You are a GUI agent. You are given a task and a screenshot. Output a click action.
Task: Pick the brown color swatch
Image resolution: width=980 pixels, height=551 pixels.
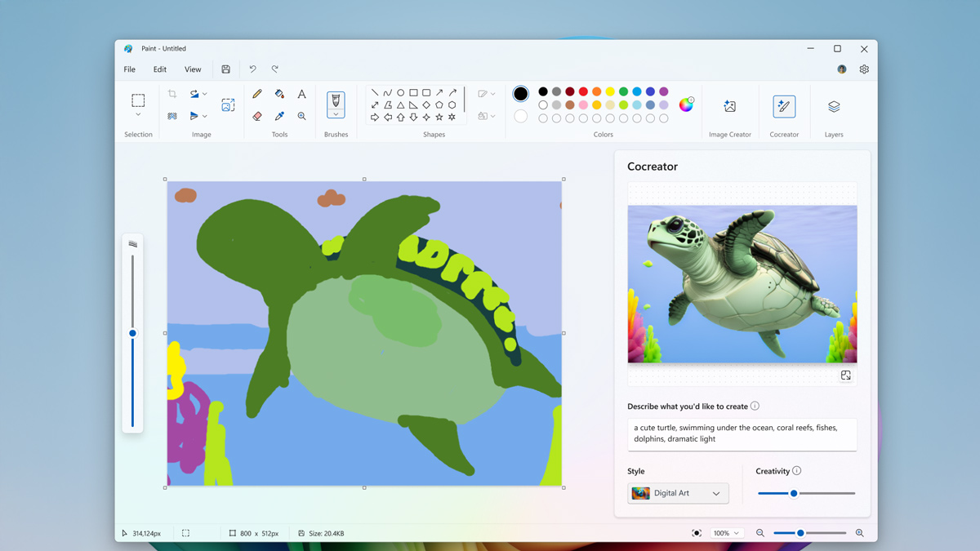[x=570, y=104]
